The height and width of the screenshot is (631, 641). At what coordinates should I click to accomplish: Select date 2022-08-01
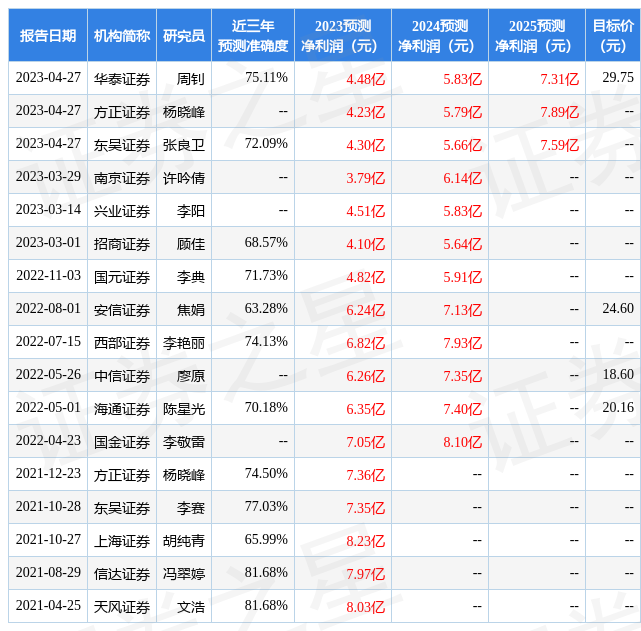click(48, 309)
